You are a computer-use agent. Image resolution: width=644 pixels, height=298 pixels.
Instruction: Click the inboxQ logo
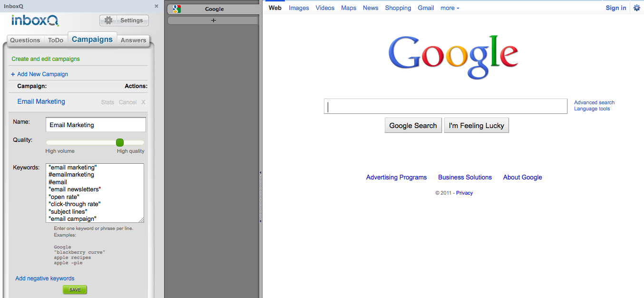(35, 20)
